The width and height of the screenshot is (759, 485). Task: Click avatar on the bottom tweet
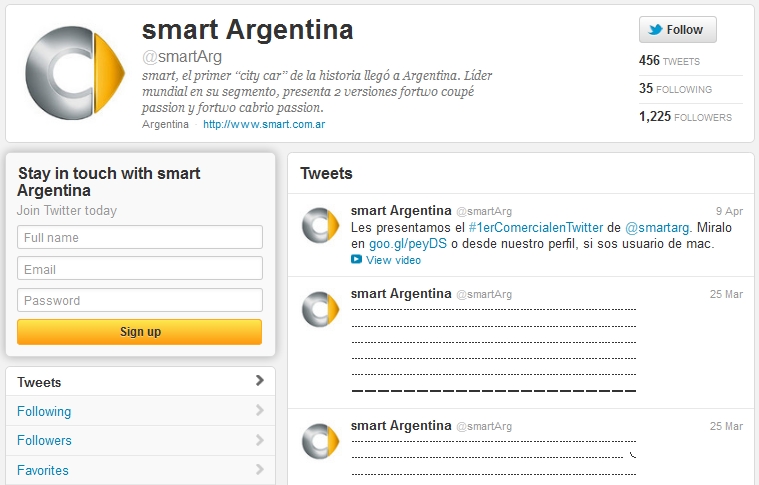click(320, 441)
